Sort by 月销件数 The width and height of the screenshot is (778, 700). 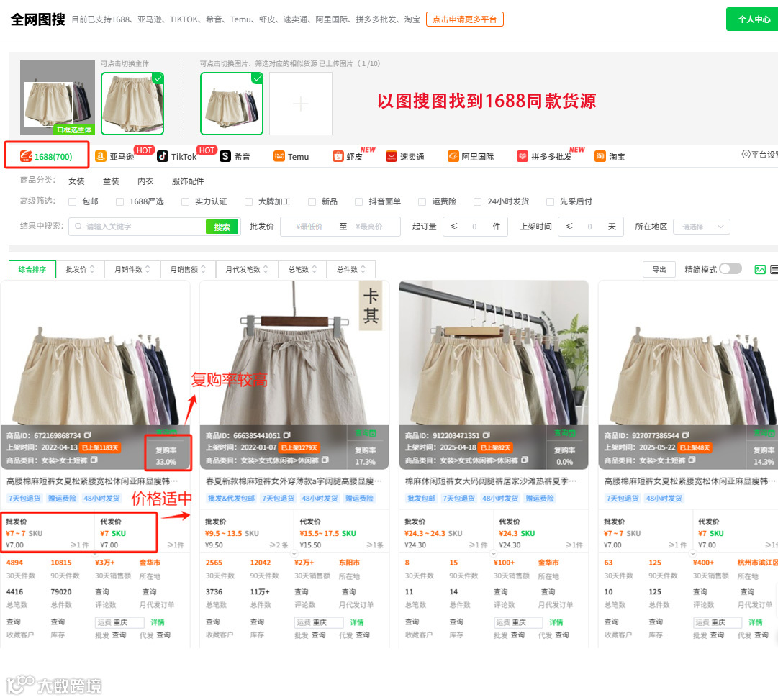(132, 269)
